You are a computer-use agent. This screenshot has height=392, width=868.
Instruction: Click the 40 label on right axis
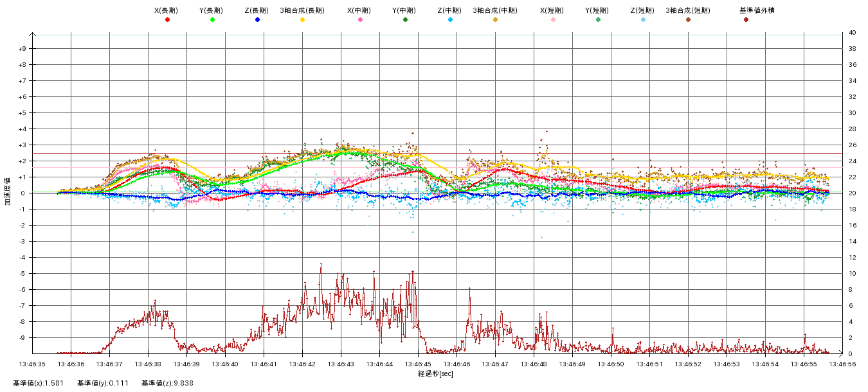[852, 32]
